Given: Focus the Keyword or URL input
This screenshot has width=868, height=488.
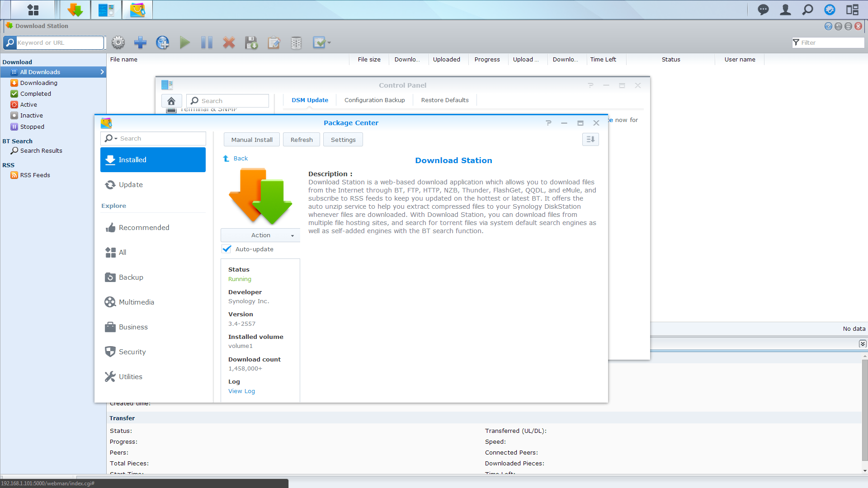Looking at the screenshot, I should [60, 42].
